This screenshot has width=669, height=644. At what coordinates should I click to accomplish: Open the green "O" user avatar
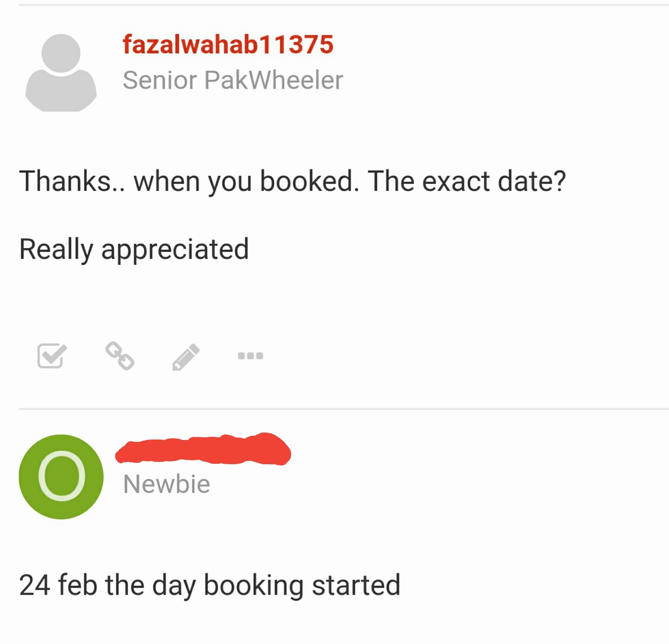(x=61, y=477)
